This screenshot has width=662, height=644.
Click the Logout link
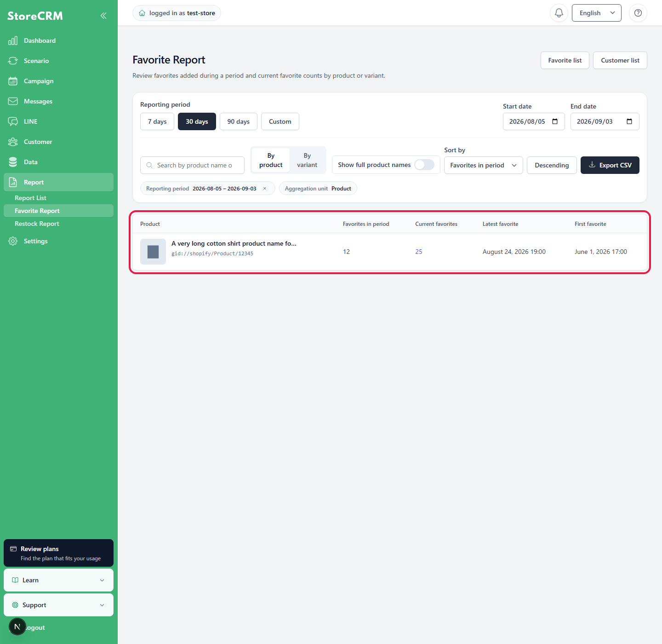35,627
